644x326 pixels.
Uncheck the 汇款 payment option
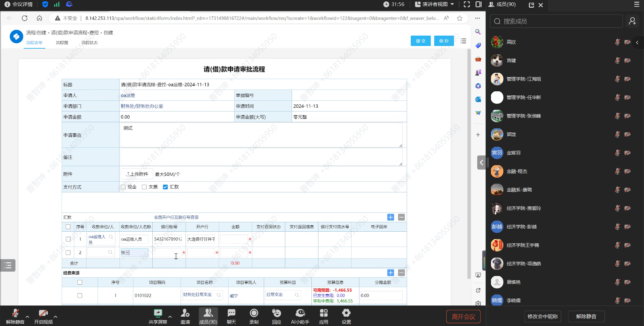[165, 187]
